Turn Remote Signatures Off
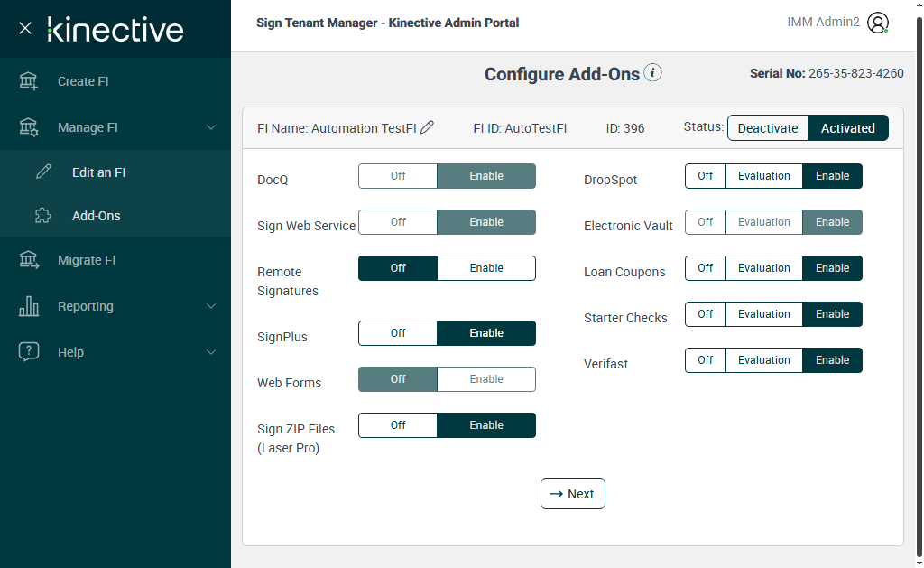Image resolution: width=924 pixels, height=568 pixels. click(x=398, y=268)
